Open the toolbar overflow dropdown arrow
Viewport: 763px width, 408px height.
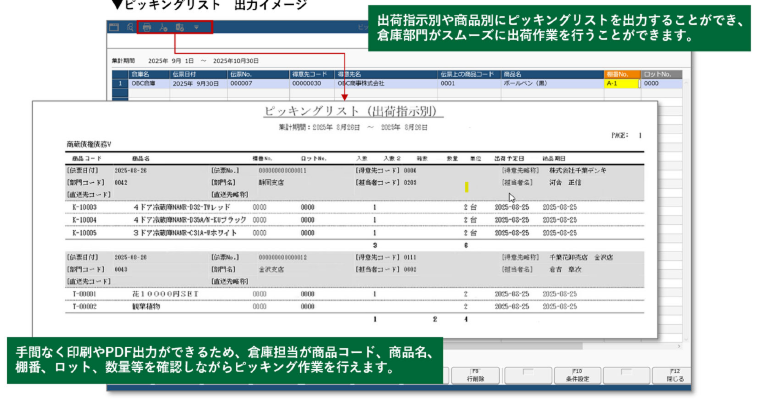196,27
